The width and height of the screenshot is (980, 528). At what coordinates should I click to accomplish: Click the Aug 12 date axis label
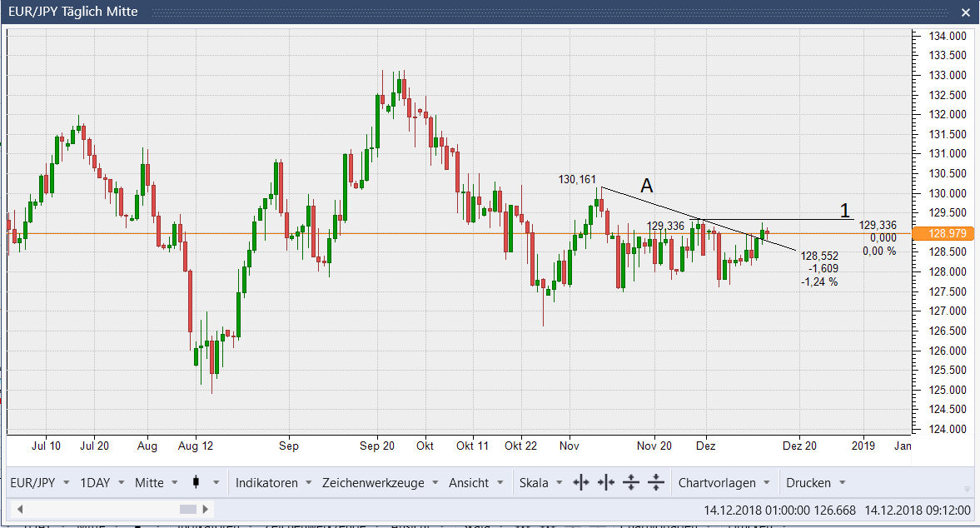tap(196, 446)
